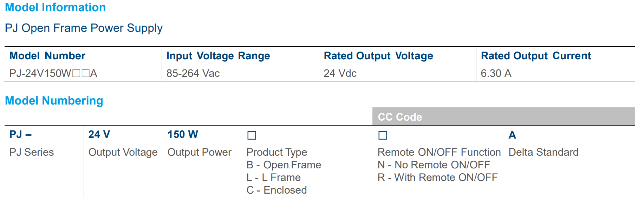
Task: Click the PJ-24V150W model number cell
Action: 53,73
